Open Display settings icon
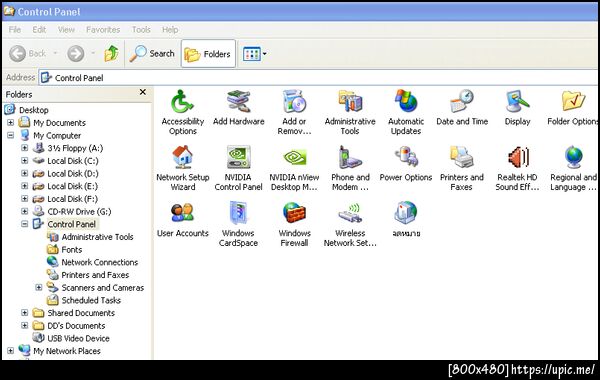 tap(517, 101)
